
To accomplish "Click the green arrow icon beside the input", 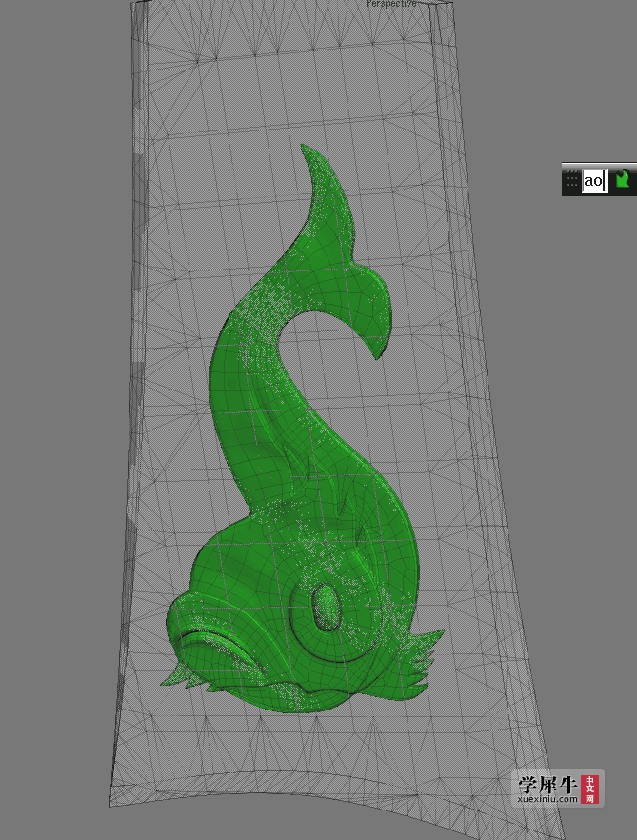I will (x=623, y=178).
